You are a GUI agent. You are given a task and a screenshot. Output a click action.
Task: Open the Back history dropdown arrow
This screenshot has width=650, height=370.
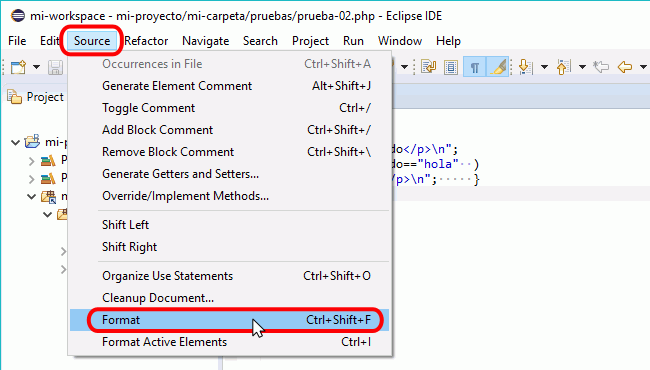point(643,67)
